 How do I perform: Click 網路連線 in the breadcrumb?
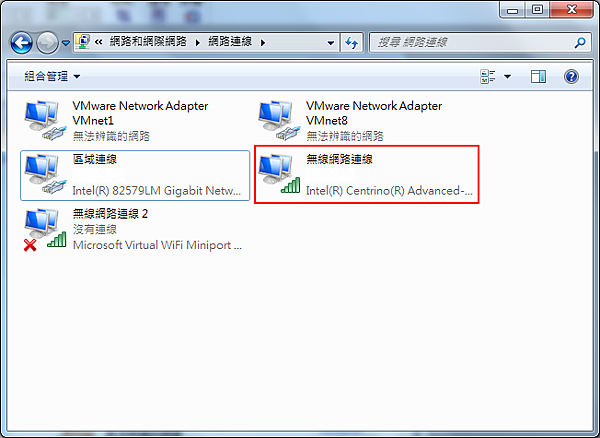230,41
